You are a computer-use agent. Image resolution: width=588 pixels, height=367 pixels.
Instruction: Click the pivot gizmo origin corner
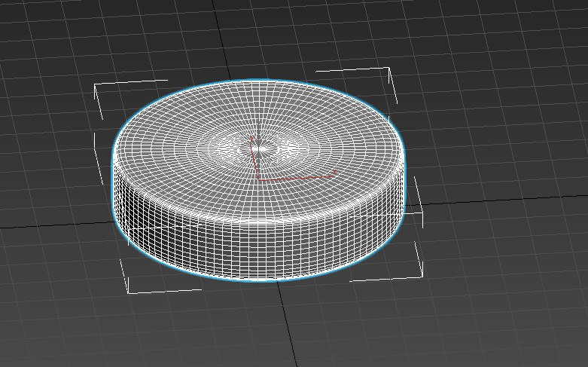pyautogui.click(x=259, y=180)
